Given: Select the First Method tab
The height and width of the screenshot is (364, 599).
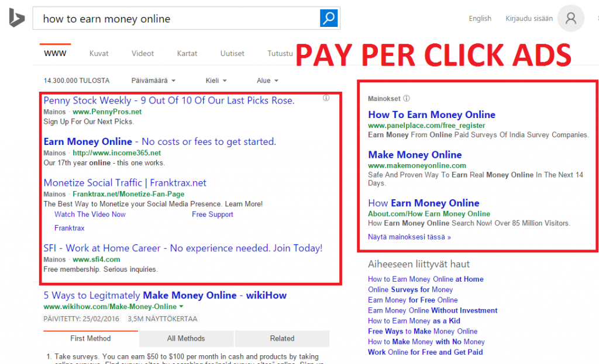Looking at the screenshot, I should (91, 338).
